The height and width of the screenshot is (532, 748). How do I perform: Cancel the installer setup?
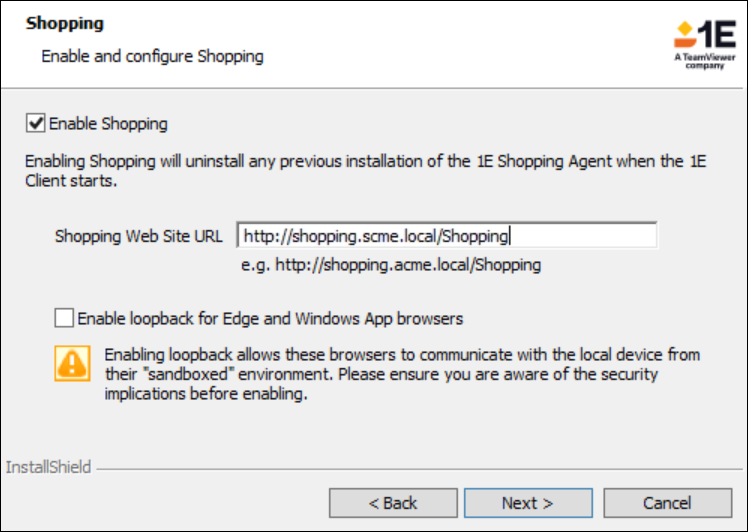667,503
